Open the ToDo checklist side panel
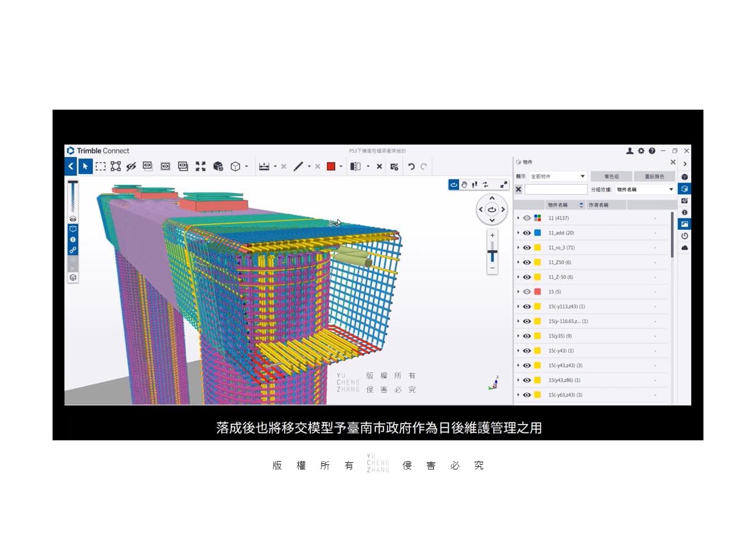Screen dimensions: 756x550 coord(684,200)
